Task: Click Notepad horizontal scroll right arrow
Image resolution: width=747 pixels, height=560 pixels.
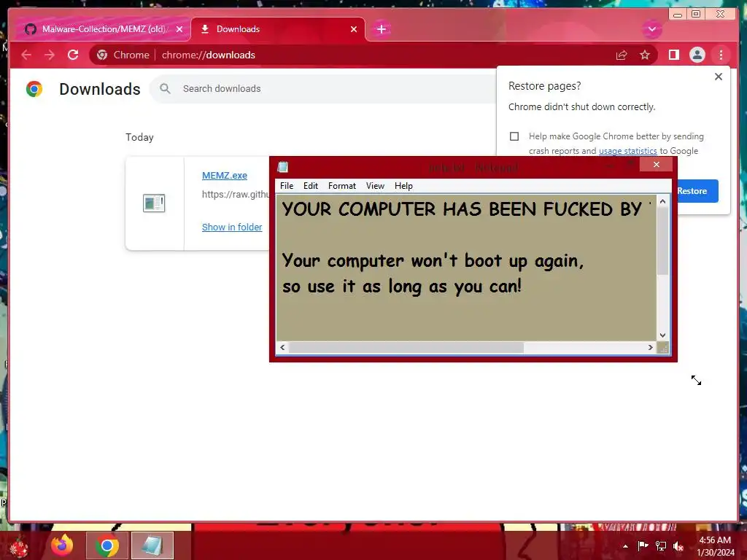Action: pyautogui.click(x=650, y=348)
